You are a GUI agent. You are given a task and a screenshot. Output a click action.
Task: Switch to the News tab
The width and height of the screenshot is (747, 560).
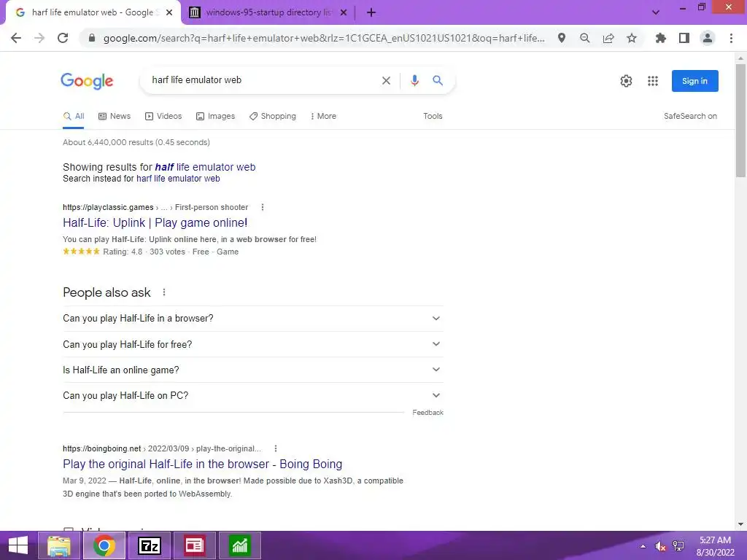(115, 116)
